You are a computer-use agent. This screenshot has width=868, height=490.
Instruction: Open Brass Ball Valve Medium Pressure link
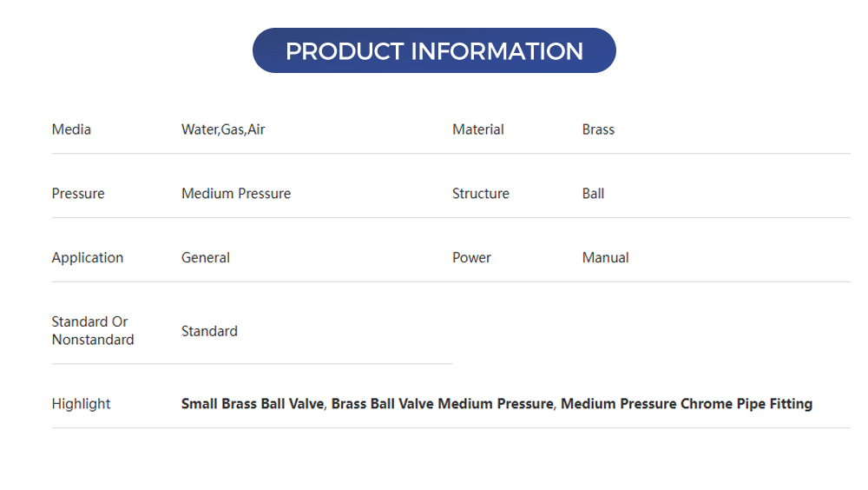(442, 403)
